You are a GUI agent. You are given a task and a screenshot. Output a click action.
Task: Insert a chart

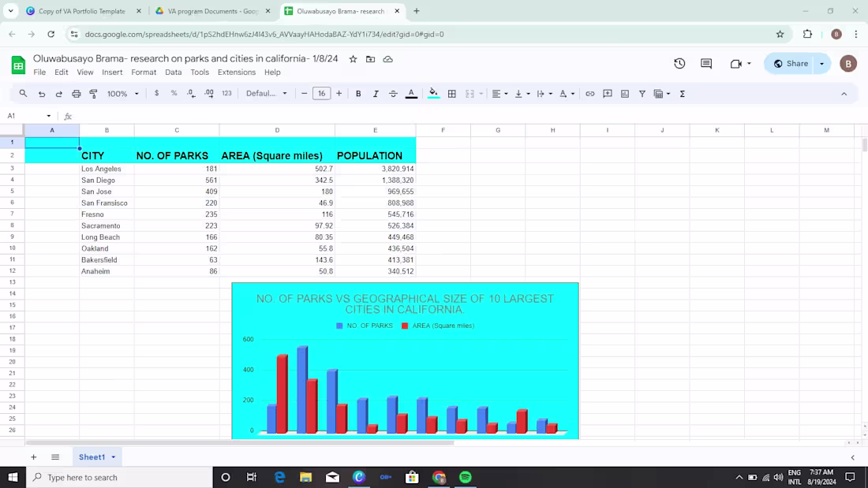624,93
